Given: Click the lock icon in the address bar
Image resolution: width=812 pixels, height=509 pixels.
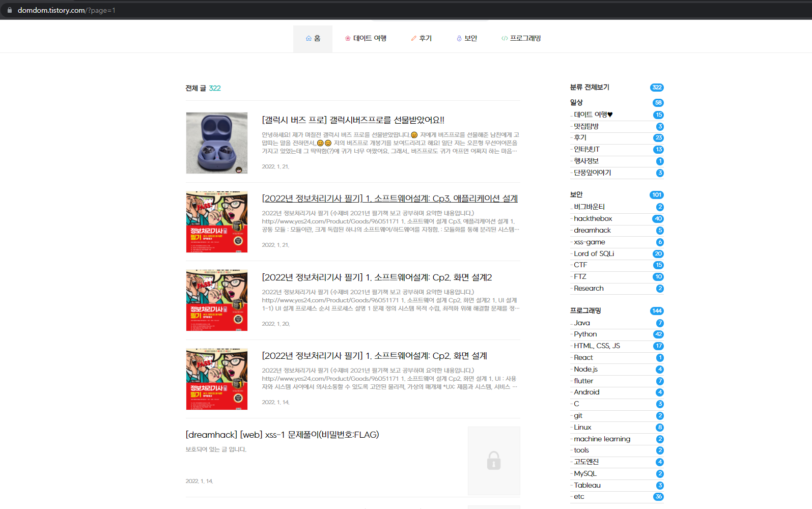Looking at the screenshot, I should tap(10, 10).
